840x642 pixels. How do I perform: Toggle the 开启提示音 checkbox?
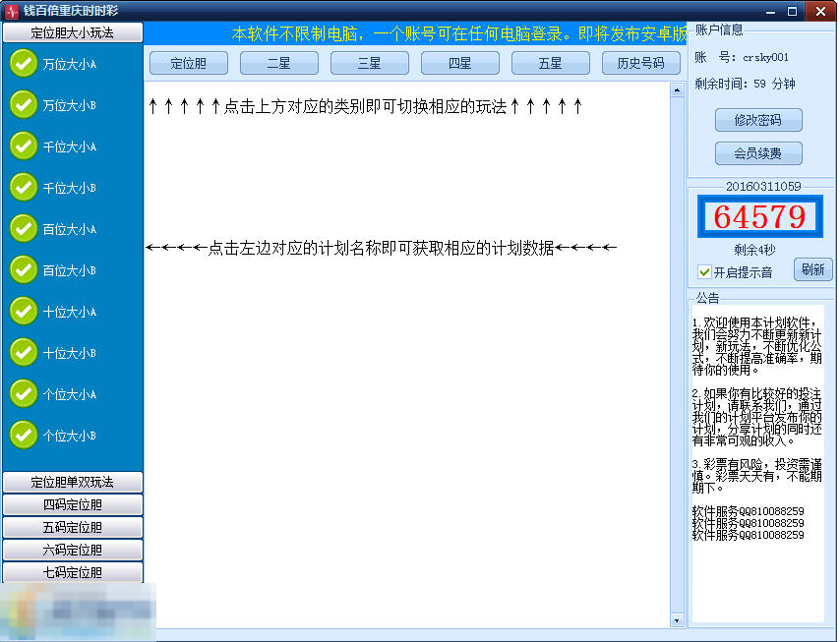(x=704, y=271)
